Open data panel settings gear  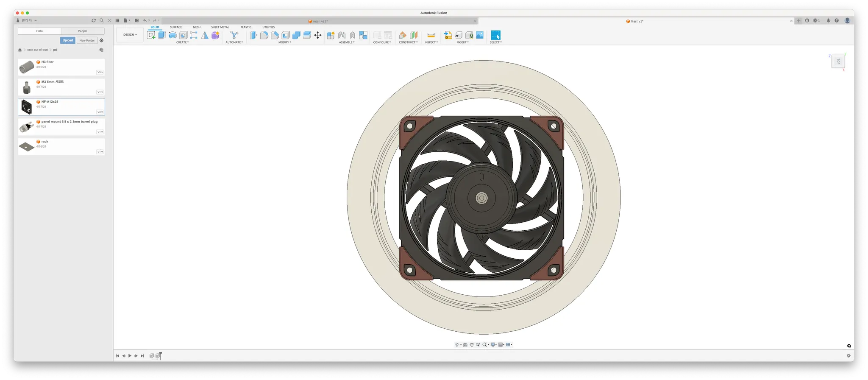point(101,40)
